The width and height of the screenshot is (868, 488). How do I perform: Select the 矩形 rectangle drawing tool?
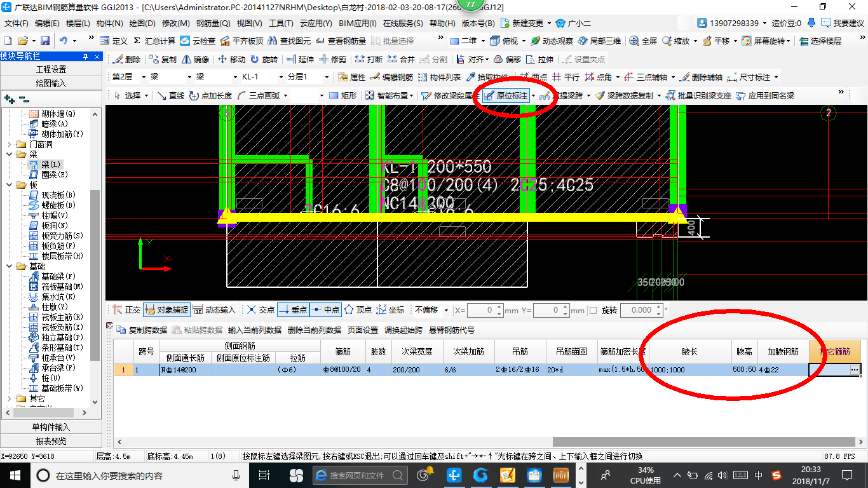click(x=342, y=96)
